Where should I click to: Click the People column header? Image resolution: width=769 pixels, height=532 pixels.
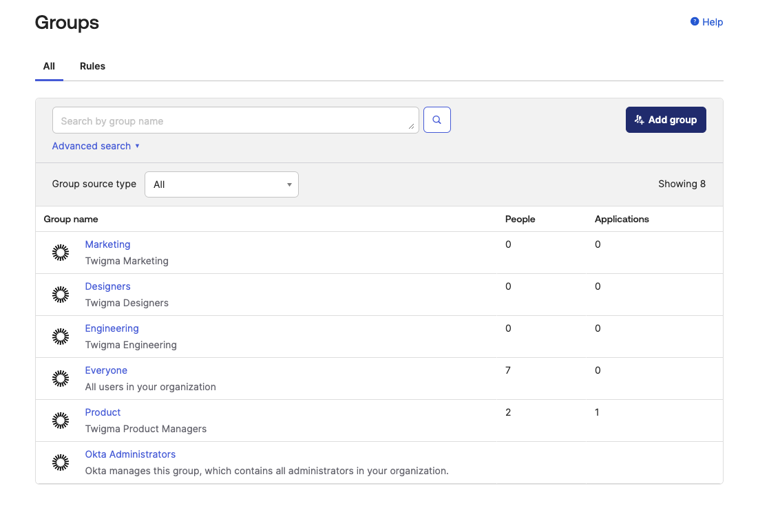click(520, 219)
